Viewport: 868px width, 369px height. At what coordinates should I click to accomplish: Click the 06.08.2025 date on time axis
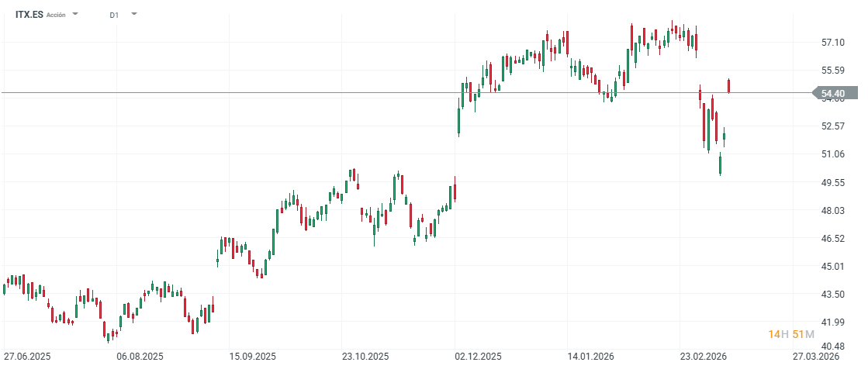pos(140,357)
